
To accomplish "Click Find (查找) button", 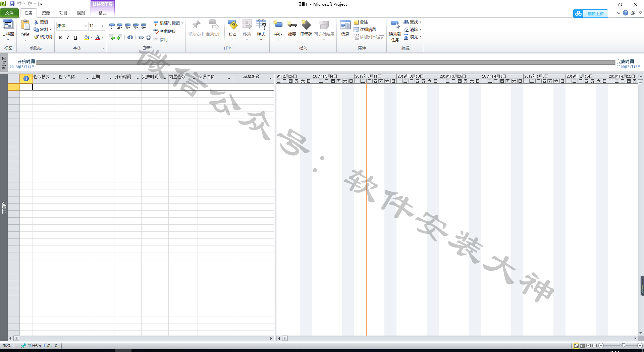I will [x=412, y=22].
